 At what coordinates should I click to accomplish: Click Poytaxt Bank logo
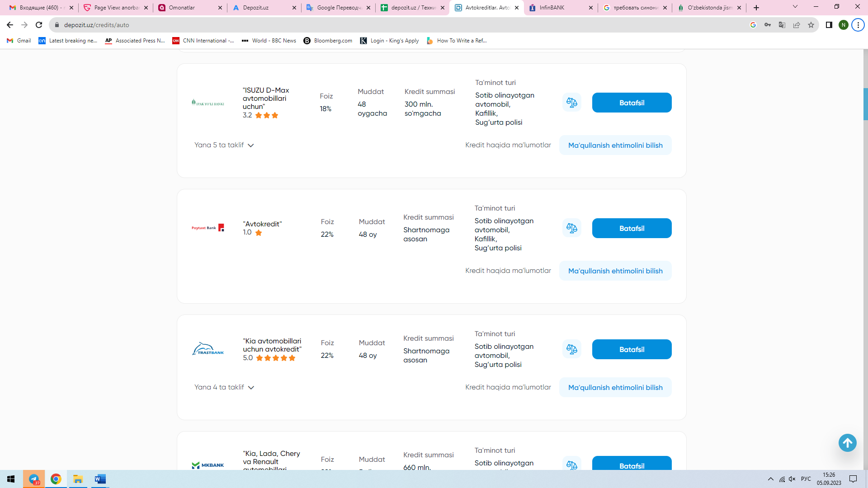point(208,228)
